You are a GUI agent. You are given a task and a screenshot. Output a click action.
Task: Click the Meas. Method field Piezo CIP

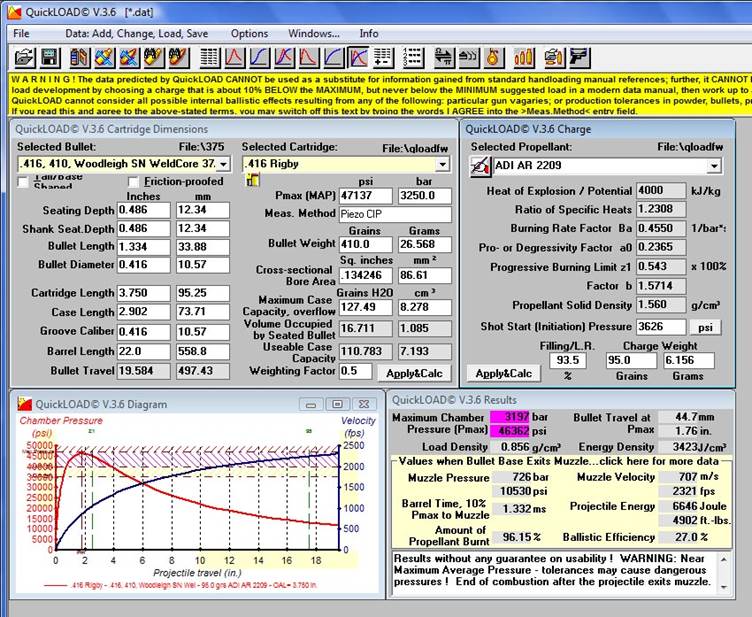[x=395, y=214]
